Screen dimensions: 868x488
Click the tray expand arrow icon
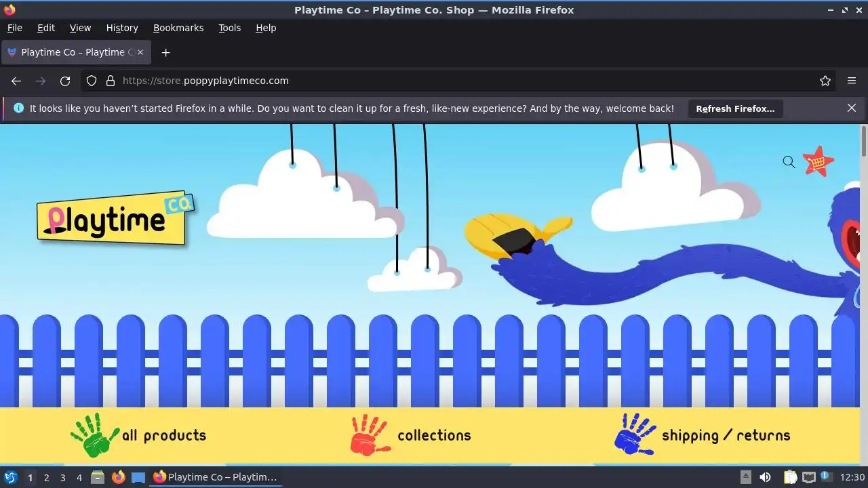[x=745, y=477]
